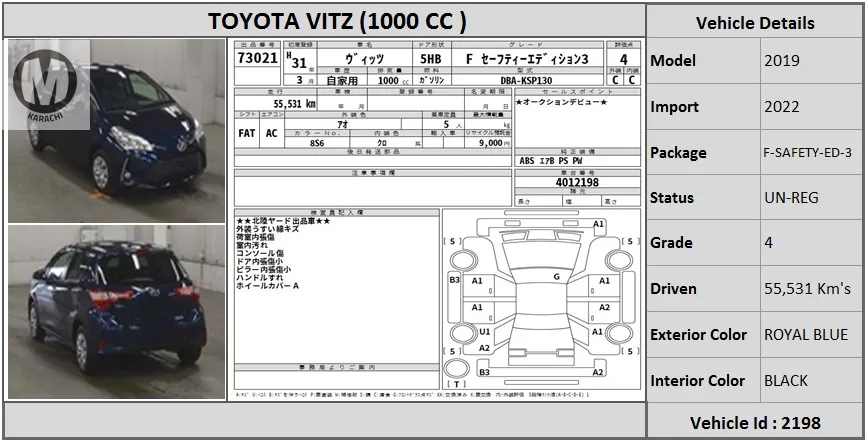Image resolution: width=868 pixels, height=441 pixels.
Task: Click the ホイールカバー A note line
Action: [267, 286]
